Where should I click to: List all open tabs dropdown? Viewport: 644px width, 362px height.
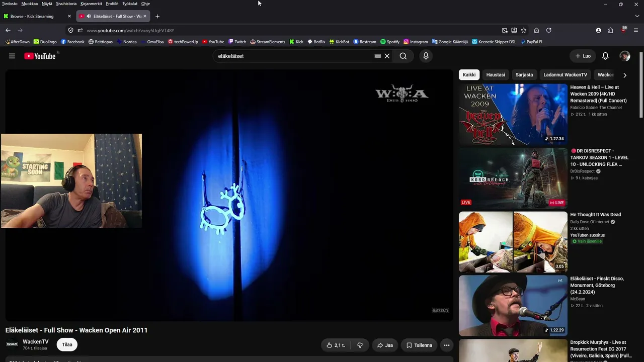637,16
